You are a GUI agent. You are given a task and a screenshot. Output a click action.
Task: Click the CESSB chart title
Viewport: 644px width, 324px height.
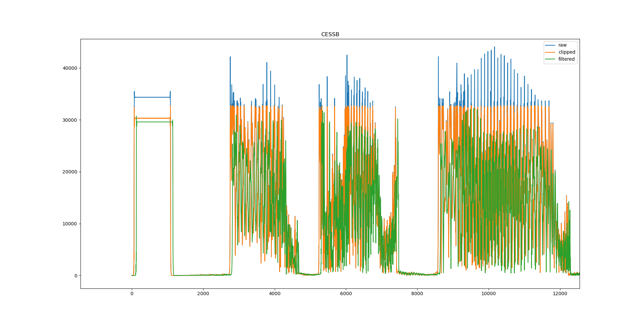click(x=330, y=35)
